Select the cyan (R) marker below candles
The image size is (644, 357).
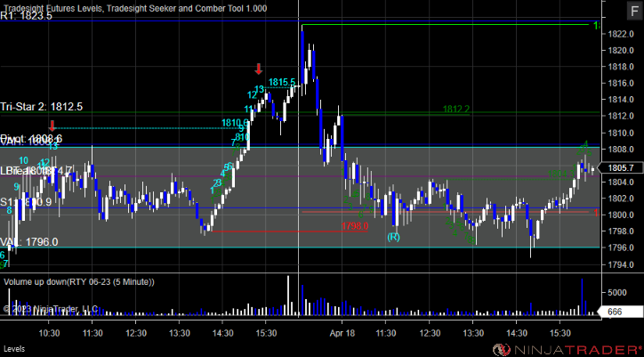pos(393,237)
